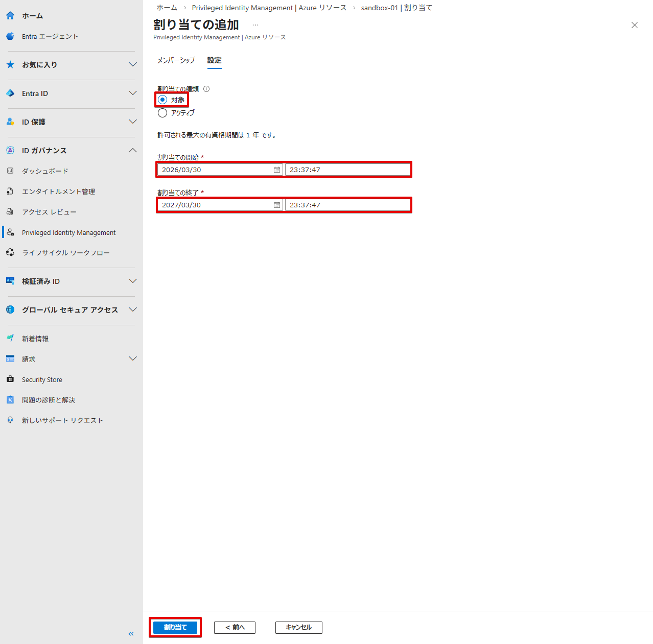Open the ダッシュボード page in ID ガバナンス

[x=44, y=171]
